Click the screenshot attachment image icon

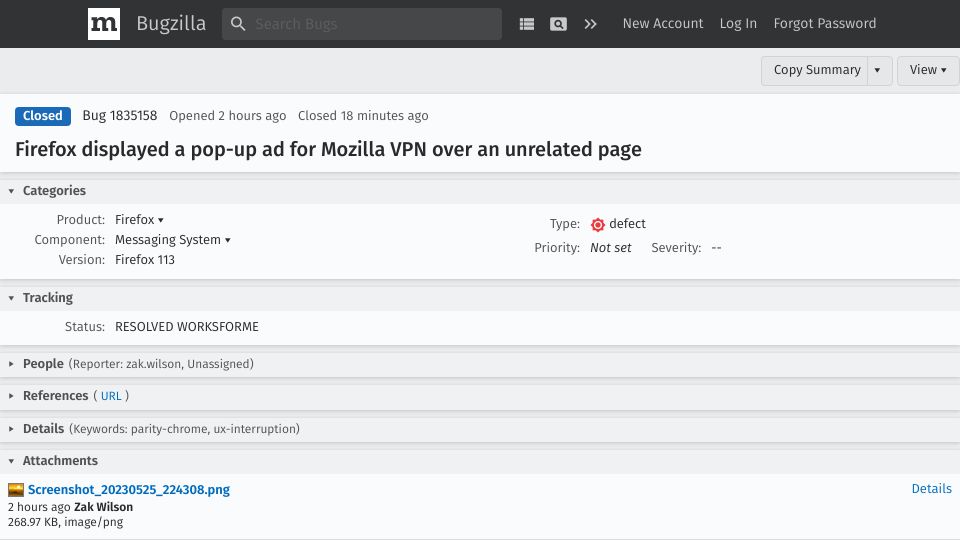pos(16,490)
